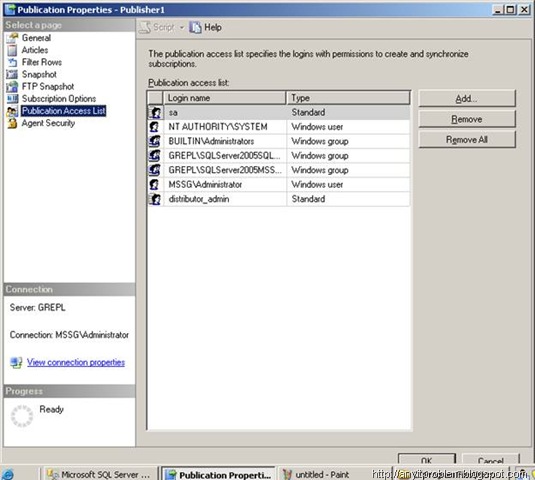
Task: Switch to the Filter Rows page
Action: click(x=42, y=62)
